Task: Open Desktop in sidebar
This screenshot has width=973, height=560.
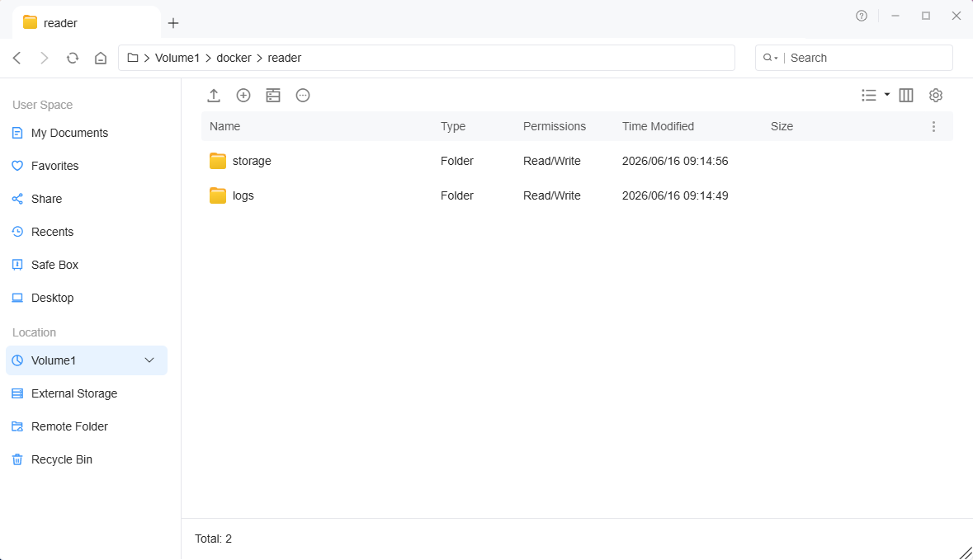Action: pyautogui.click(x=87, y=298)
